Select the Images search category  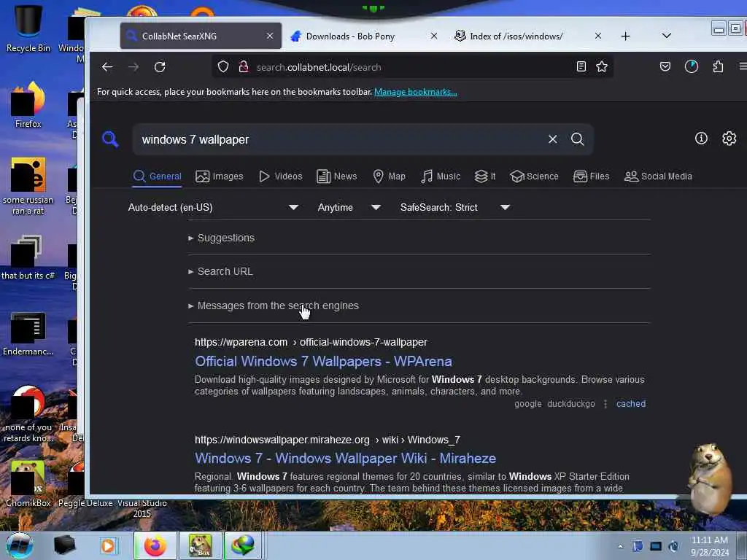219,176
